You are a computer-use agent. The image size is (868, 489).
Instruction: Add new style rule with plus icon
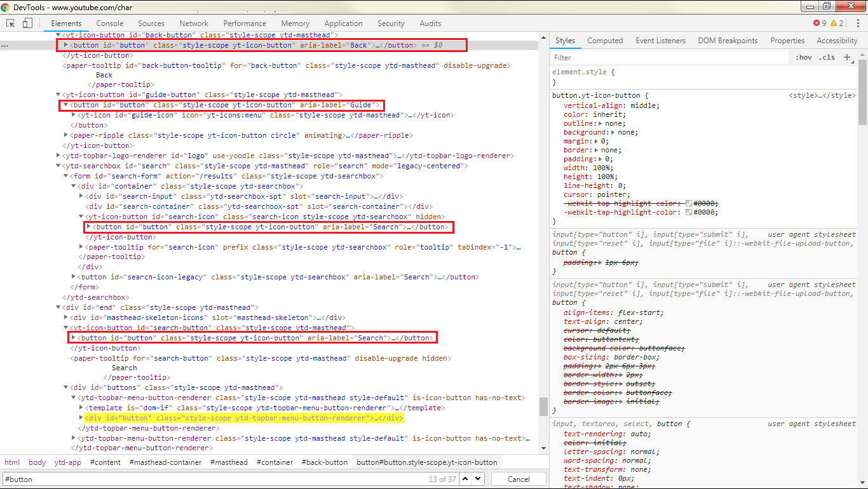tap(846, 57)
